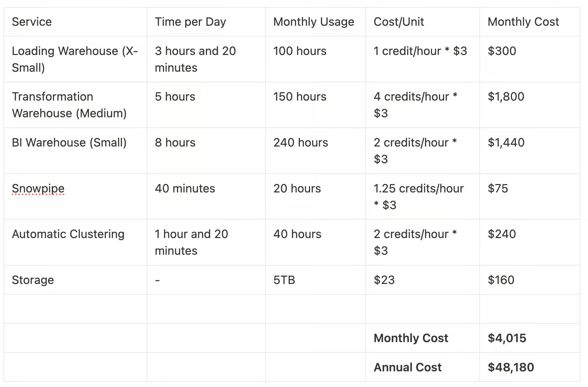The width and height of the screenshot is (588, 387).
Task: Click the Monthly Usage header cell
Action: 315,22
